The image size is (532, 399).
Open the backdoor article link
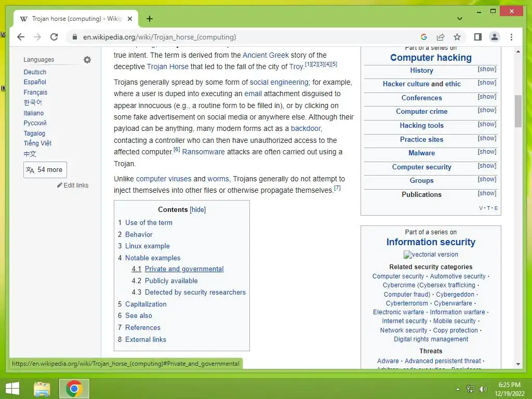pyautogui.click(x=305, y=128)
